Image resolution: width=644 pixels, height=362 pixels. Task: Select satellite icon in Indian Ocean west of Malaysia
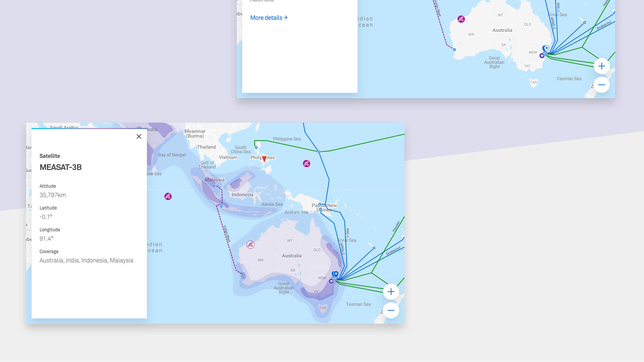(x=168, y=196)
